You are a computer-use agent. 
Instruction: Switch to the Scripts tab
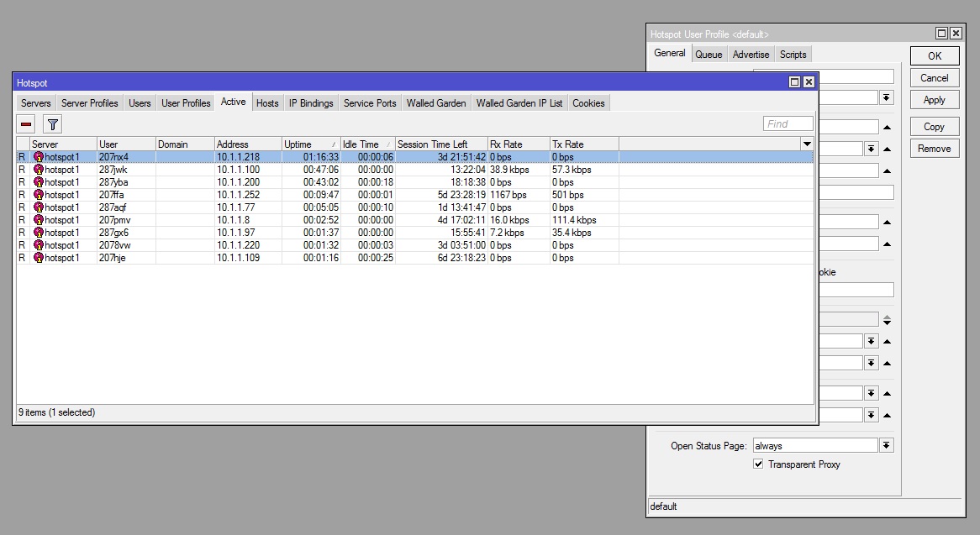pyautogui.click(x=793, y=54)
